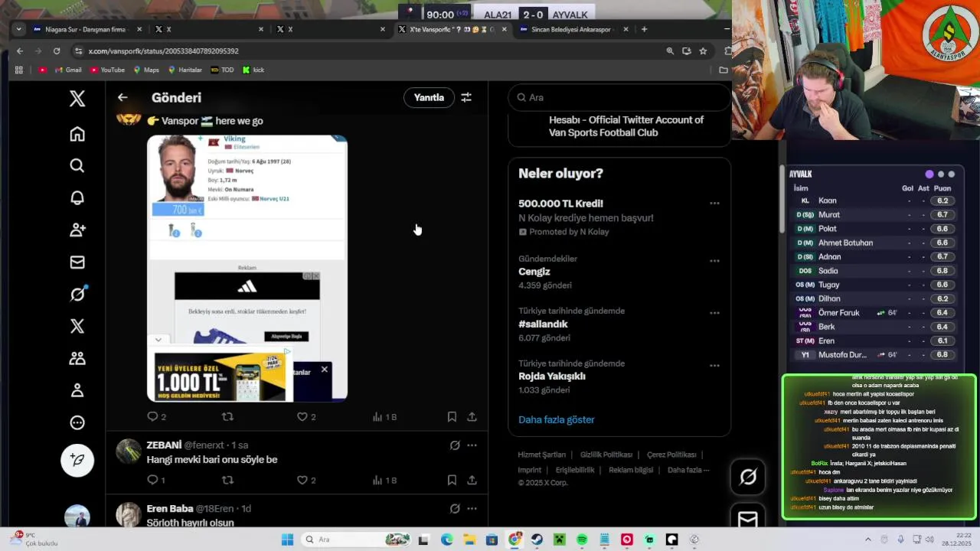Switch to Sincan Belediyesi Ankaraspor tab
This screenshot has width=980, height=551.
coord(573,29)
